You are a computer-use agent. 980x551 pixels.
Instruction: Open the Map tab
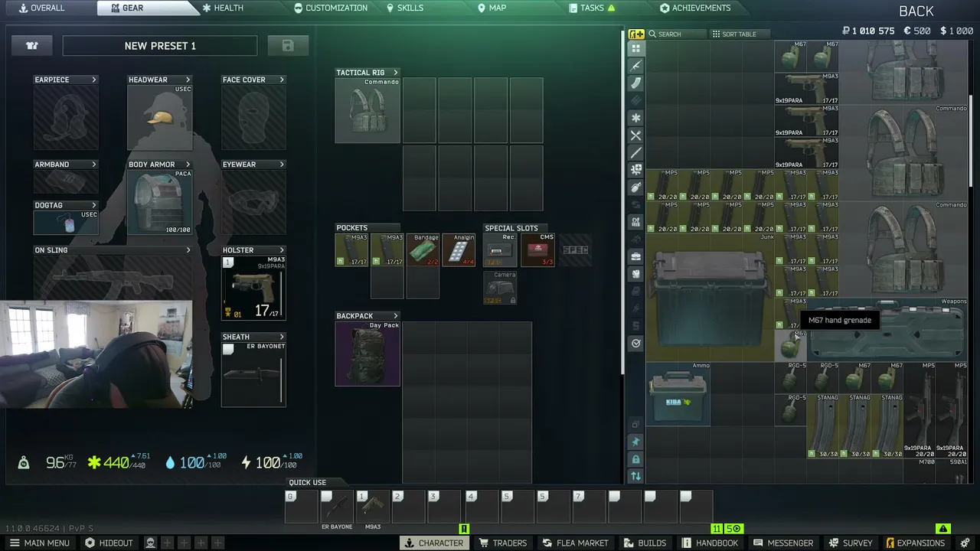click(492, 8)
